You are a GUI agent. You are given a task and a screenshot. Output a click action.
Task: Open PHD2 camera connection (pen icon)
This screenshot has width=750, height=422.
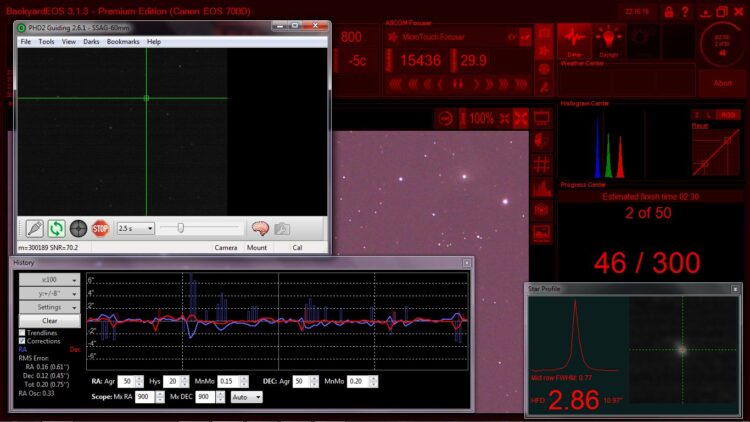35,229
